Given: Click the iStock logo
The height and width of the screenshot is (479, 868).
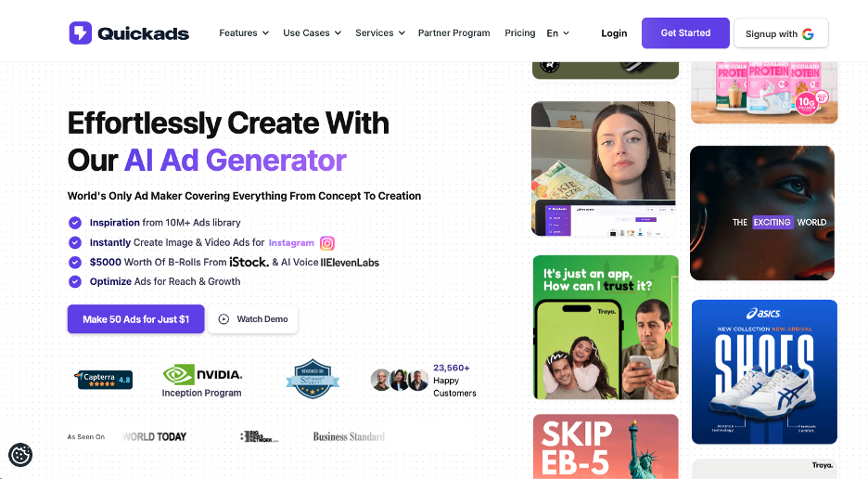Looking at the screenshot, I should 249,262.
